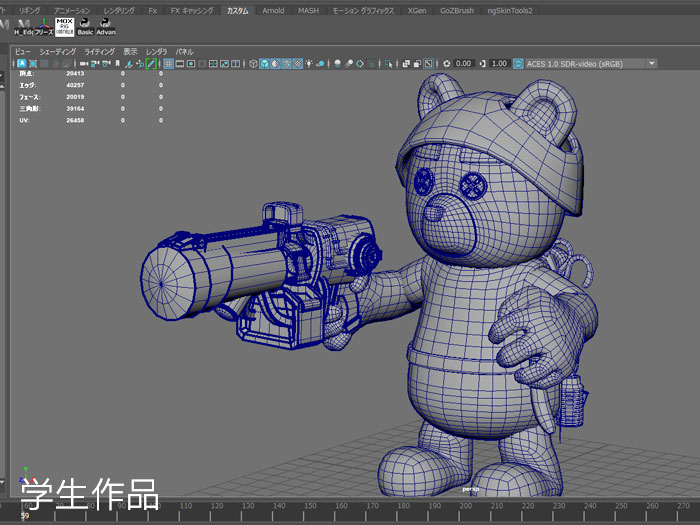
Task: Toggle the grid display in viewport
Action: [168, 63]
